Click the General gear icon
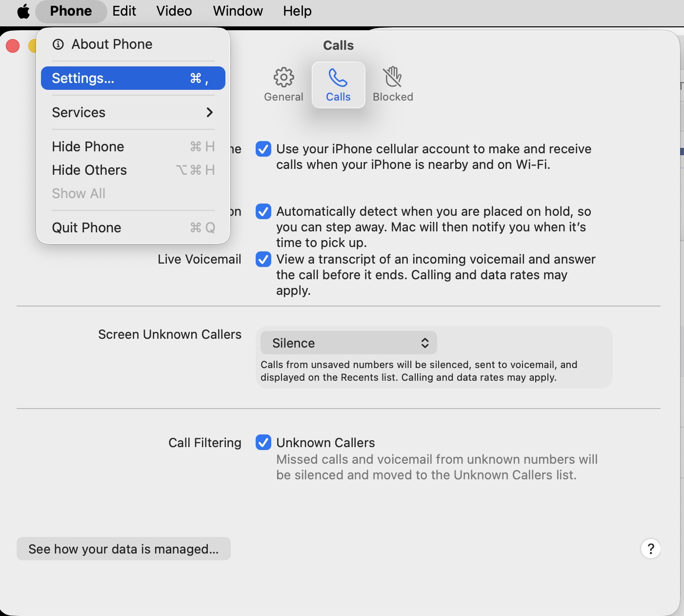Image resolution: width=684 pixels, height=616 pixels. (283, 77)
